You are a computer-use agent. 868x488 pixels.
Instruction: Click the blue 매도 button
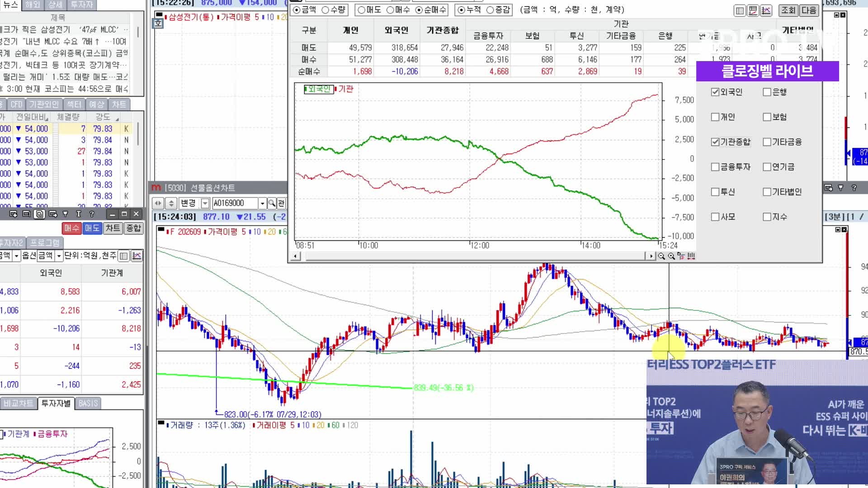click(92, 228)
